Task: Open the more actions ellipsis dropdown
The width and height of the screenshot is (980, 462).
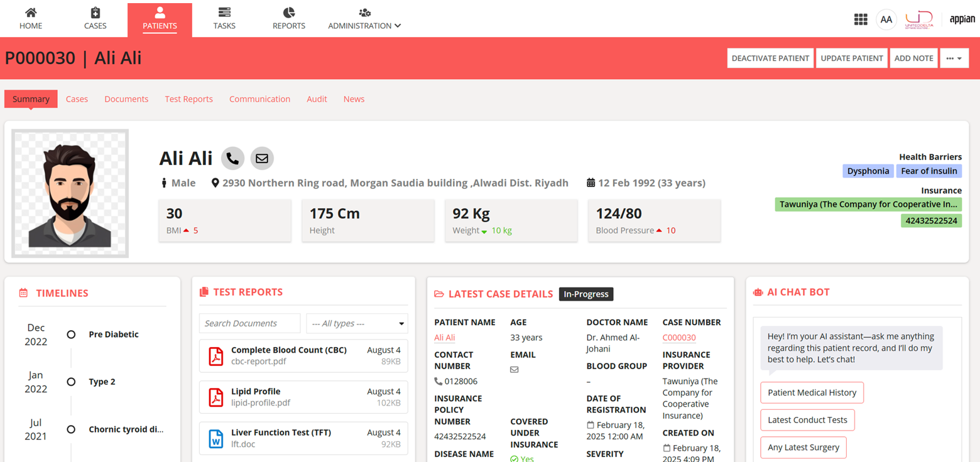Action: tap(954, 58)
